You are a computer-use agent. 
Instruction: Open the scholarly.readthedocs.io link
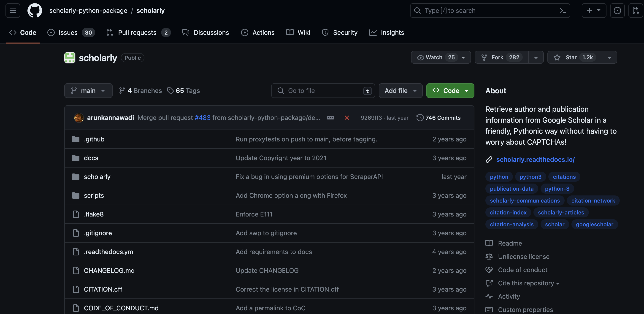[535, 160]
